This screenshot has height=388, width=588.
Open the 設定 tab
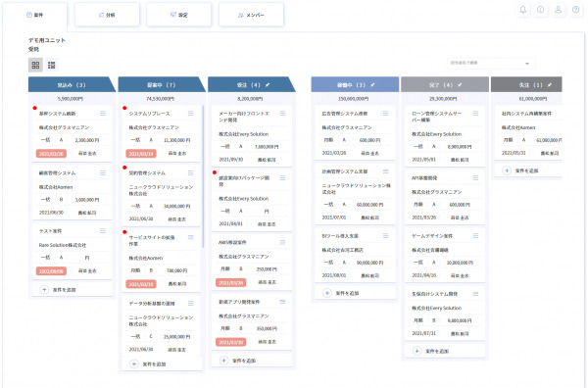pyautogui.click(x=179, y=15)
